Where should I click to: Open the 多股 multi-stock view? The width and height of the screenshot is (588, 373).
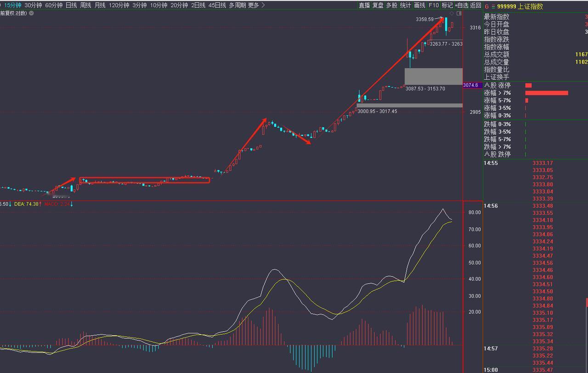pyautogui.click(x=391, y=6)
